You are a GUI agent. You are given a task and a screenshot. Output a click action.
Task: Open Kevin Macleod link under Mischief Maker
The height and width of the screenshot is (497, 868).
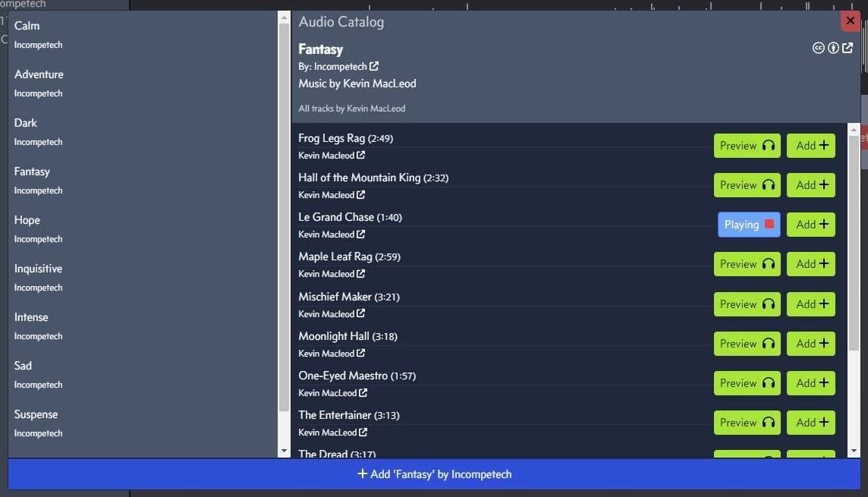pyautogui.click(x=332, y=314)
